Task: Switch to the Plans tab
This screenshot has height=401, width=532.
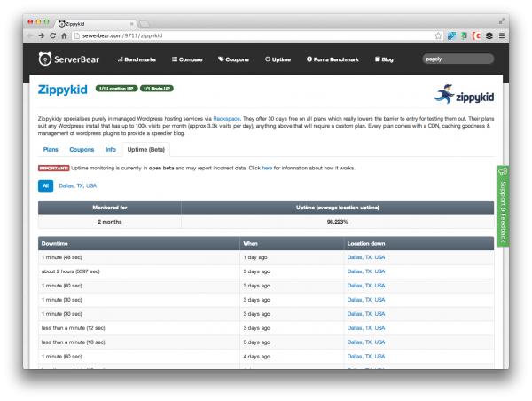Action: click(51, 150)
